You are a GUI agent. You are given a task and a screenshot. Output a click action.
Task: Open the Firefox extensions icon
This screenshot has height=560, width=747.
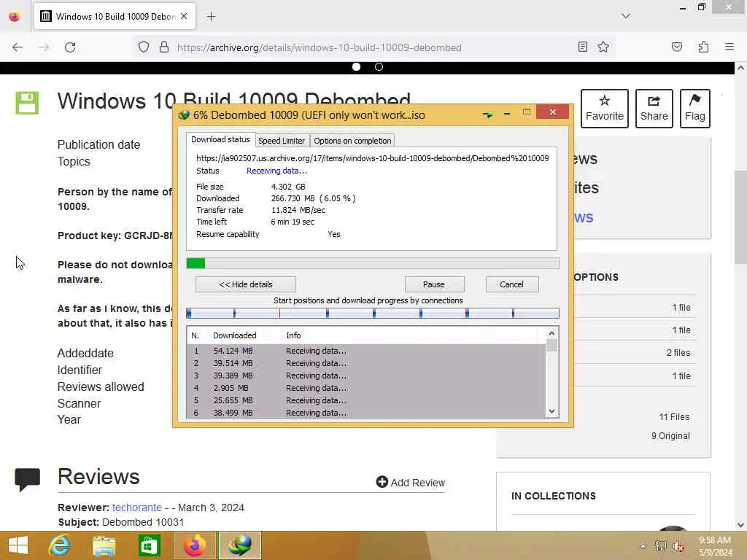click(x=703, y=47)
